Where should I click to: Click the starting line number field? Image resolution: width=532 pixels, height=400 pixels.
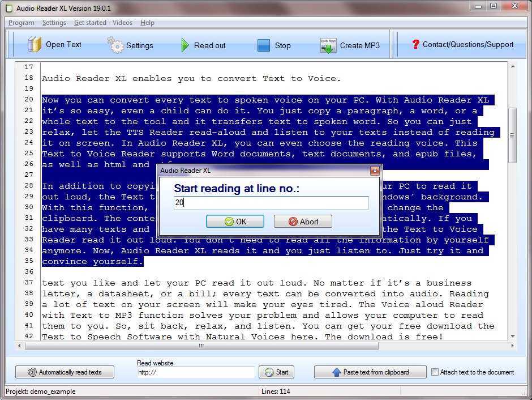pos(271,202)
